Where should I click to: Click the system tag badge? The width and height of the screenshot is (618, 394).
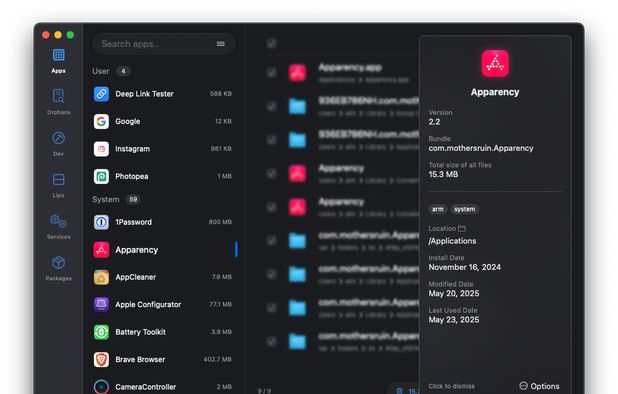[x=465, y=209]
